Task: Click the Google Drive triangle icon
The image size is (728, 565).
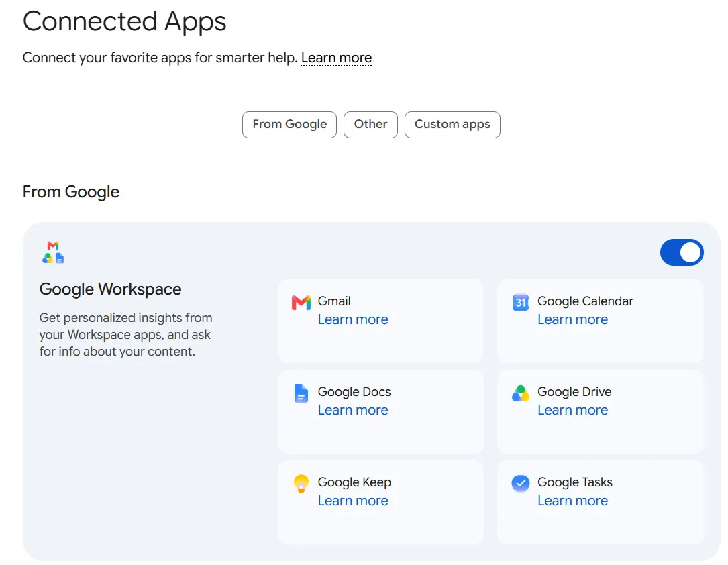Action: tap(521, 393)
